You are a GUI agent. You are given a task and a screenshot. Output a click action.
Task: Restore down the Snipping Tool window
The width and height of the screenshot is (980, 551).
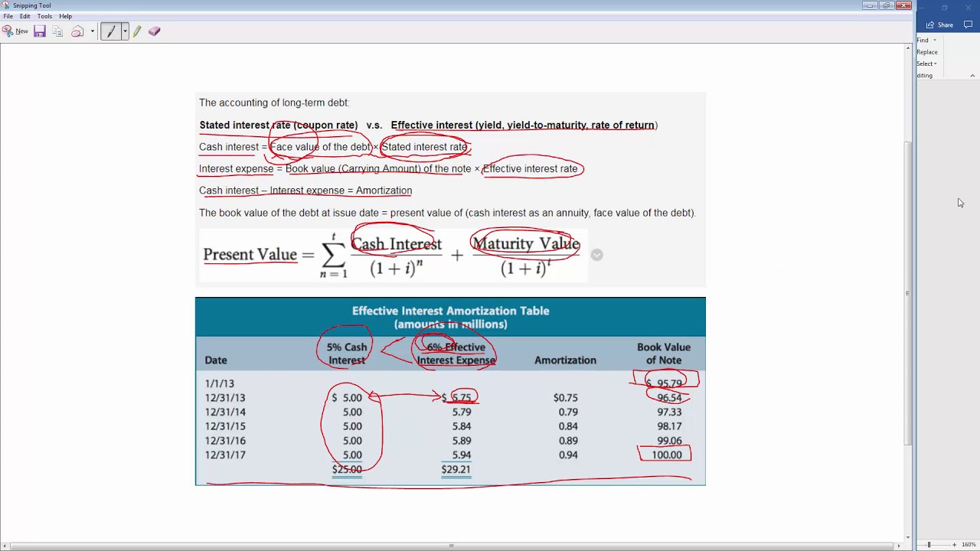point(887,5)
